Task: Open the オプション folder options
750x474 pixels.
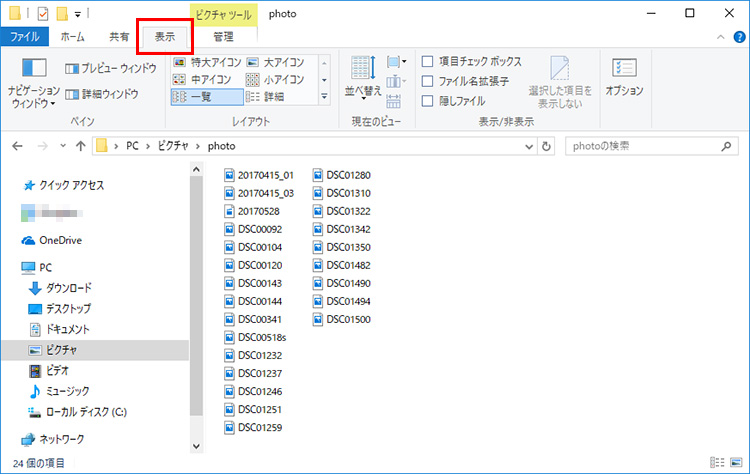Action: coord(624,78)
